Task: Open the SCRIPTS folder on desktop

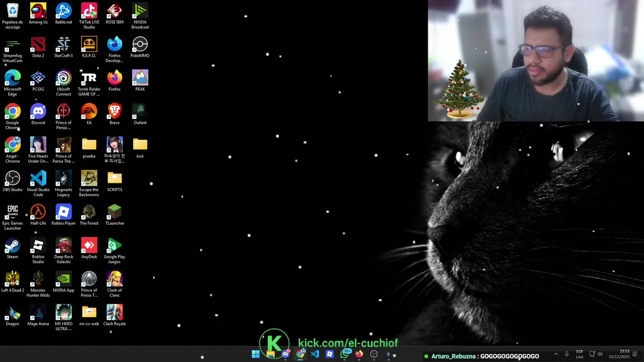Action: (115, 182)
